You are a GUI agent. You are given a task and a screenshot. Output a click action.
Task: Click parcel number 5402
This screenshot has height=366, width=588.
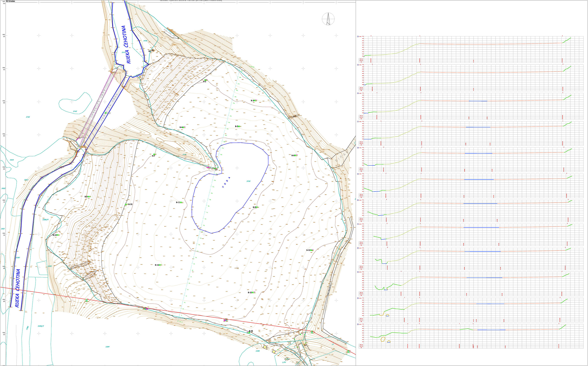pos(3,188)
